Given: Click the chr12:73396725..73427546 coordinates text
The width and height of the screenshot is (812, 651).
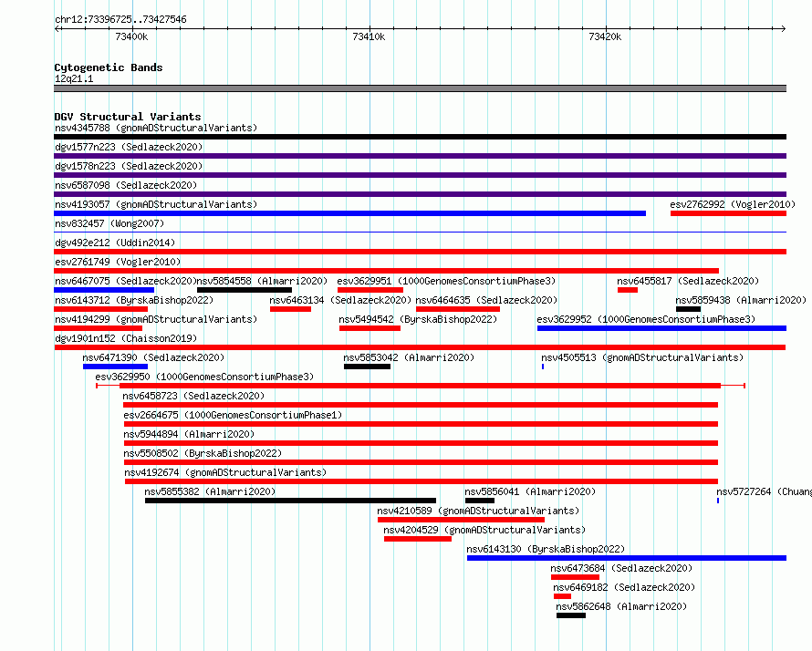Looking at the screenshot, I should 120,19.
